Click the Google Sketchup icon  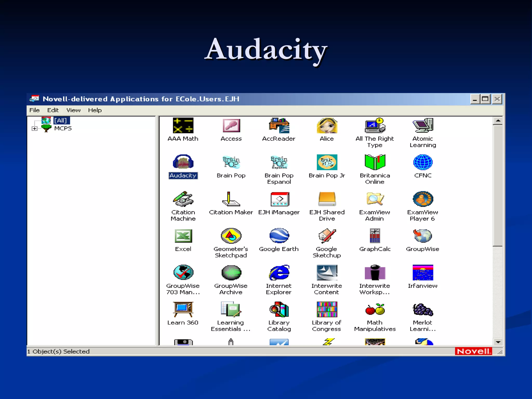(x=327, y=236)
